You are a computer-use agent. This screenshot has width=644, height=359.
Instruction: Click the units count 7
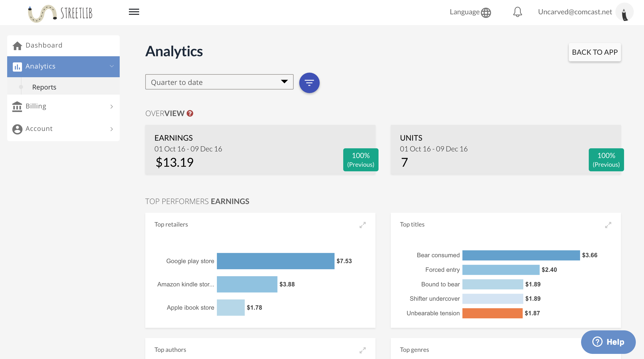coord(404,162)
